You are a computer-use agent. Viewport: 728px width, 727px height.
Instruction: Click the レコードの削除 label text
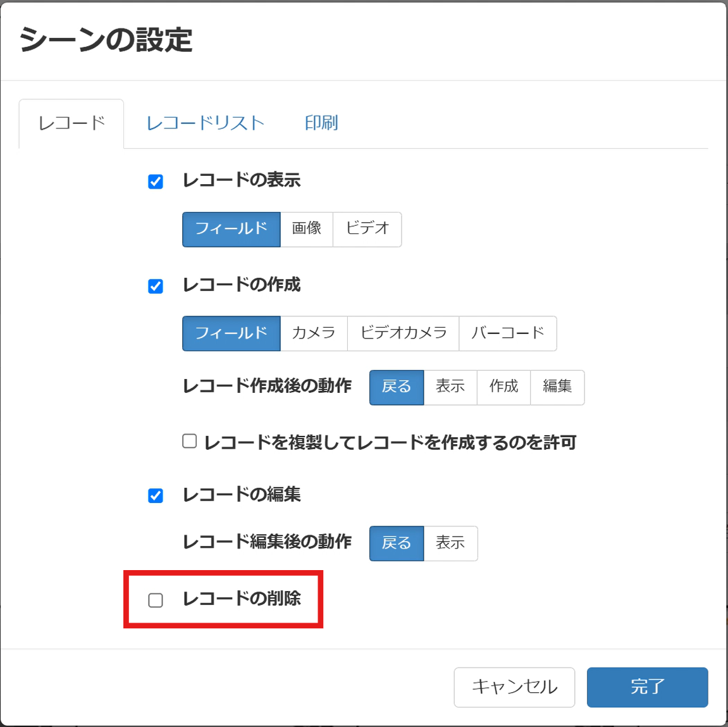pyautogui.click(x=242, y=599)
